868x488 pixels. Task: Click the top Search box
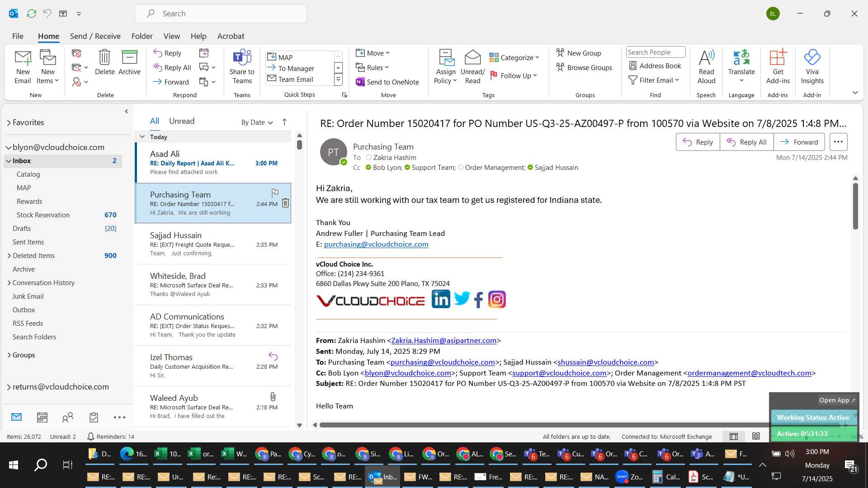[x=221, y=14]
